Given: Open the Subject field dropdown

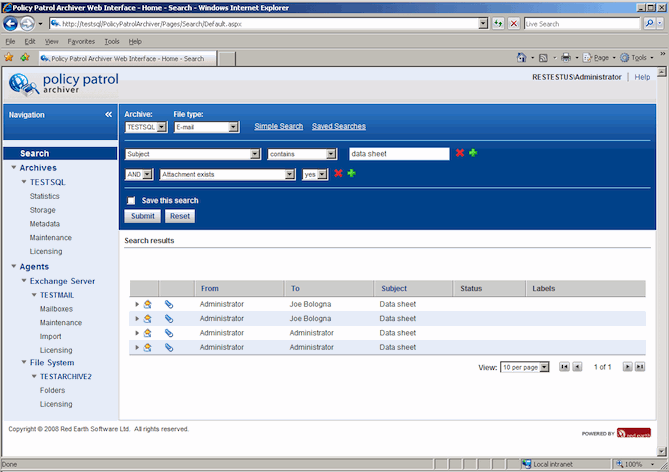Looking at the screenshot, I should click(x=193, y=154).
